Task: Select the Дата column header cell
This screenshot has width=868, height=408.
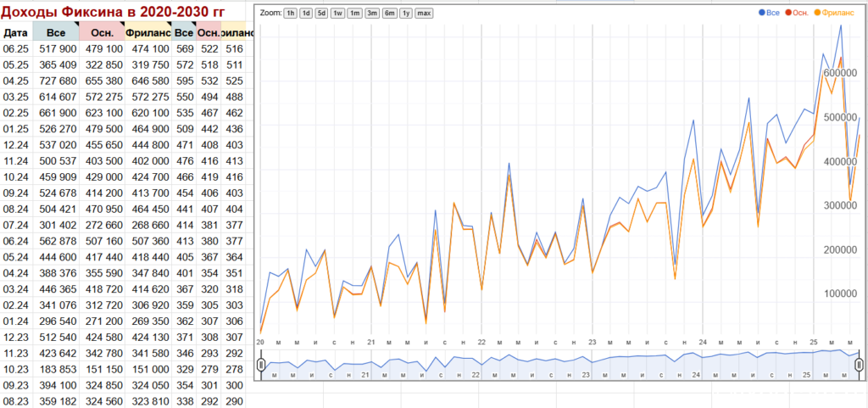Action: coord(16,33)
